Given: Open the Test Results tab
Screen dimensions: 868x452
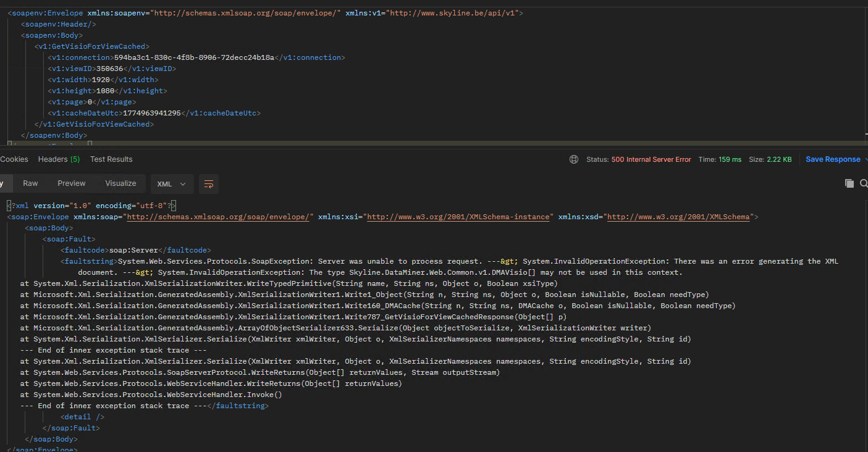Looking at the screenshot, I should coord(111,159).
